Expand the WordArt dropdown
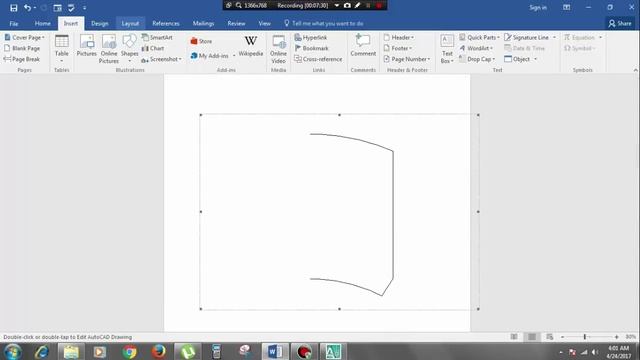640x360 pixels. [x=491, y=49]
